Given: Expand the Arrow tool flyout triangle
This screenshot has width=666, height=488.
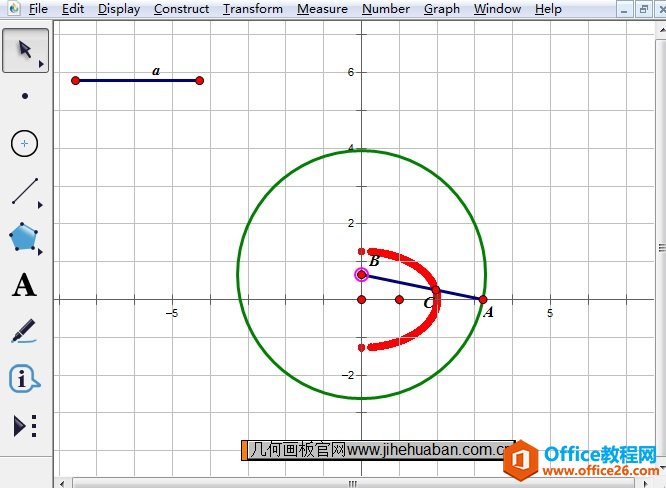Looking at the screenshot, I should [x=41, y=64].
